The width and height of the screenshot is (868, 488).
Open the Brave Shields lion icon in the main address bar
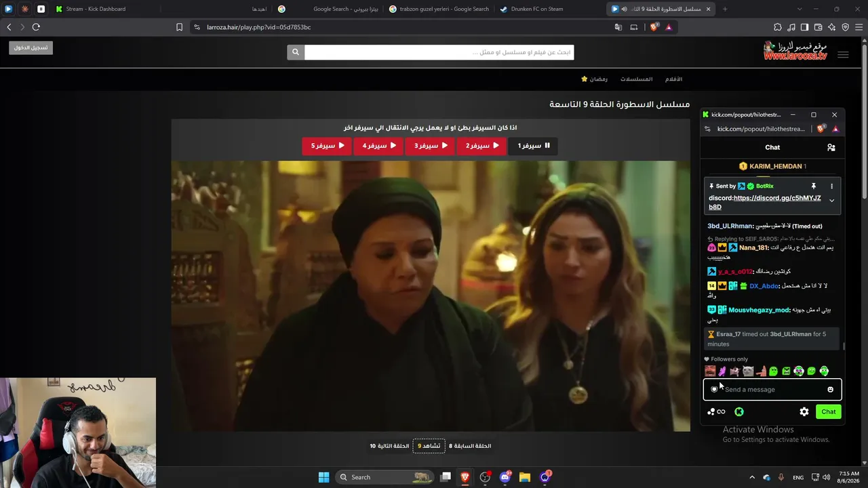(x=654, y=27)
